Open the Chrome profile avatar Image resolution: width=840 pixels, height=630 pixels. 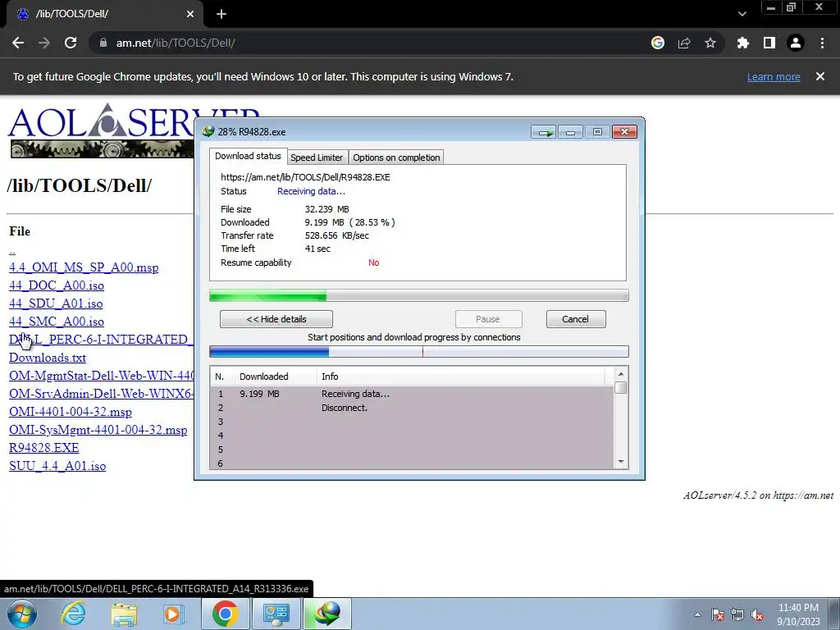[796, 43]
